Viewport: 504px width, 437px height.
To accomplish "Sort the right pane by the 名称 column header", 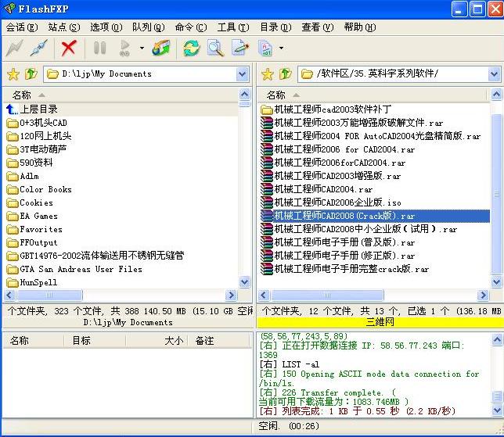I will (x=373, y=95).
